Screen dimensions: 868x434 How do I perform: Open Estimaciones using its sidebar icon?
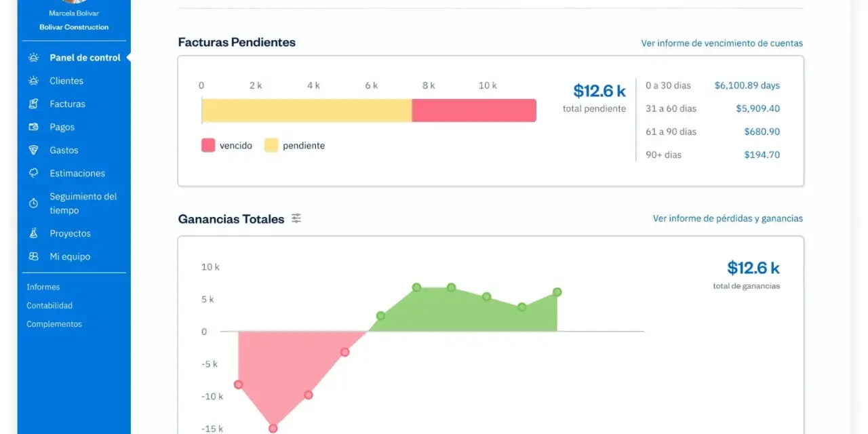pos(33,173)
